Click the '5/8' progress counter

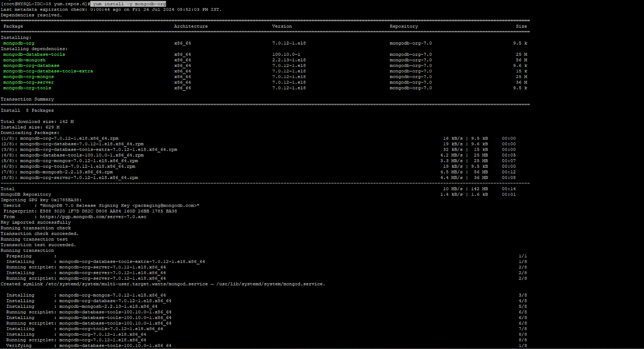coord(523,307)
